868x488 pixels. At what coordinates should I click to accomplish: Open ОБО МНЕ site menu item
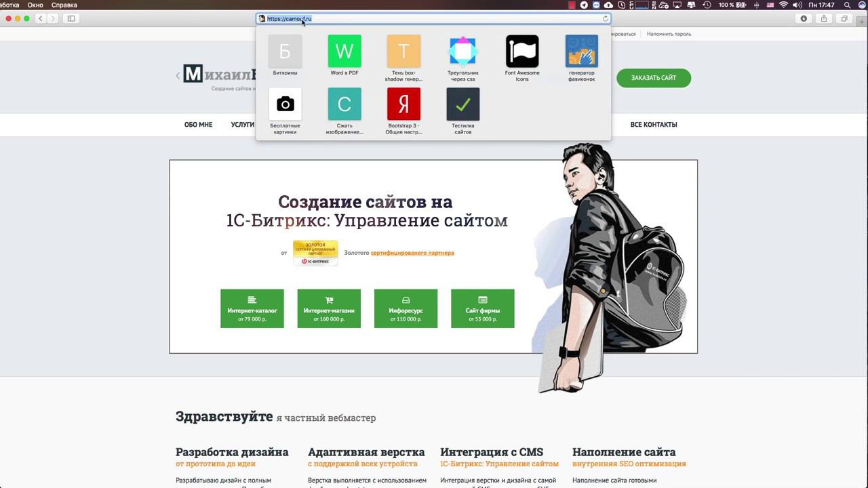point(198,125)
